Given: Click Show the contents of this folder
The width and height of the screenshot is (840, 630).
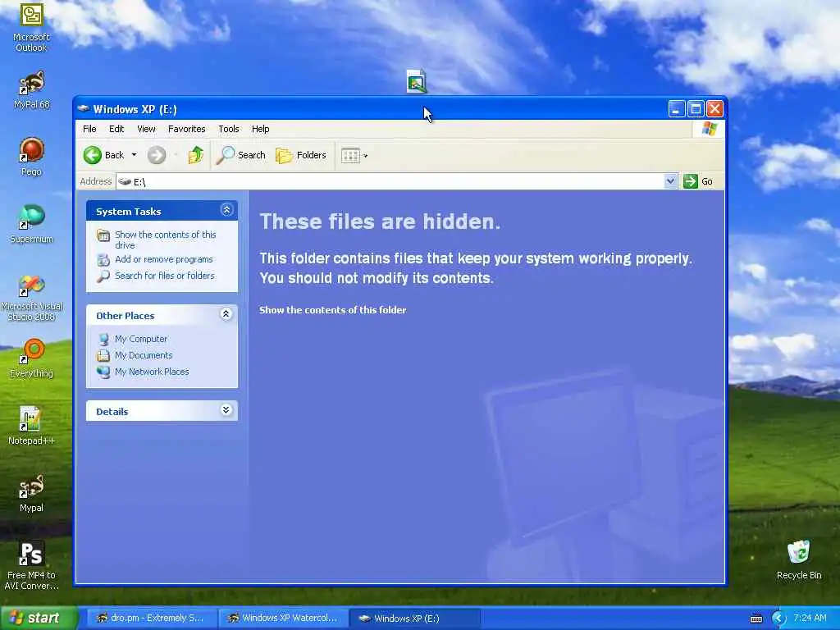Looking at the screenshot, I should click(x=333, y=310).
